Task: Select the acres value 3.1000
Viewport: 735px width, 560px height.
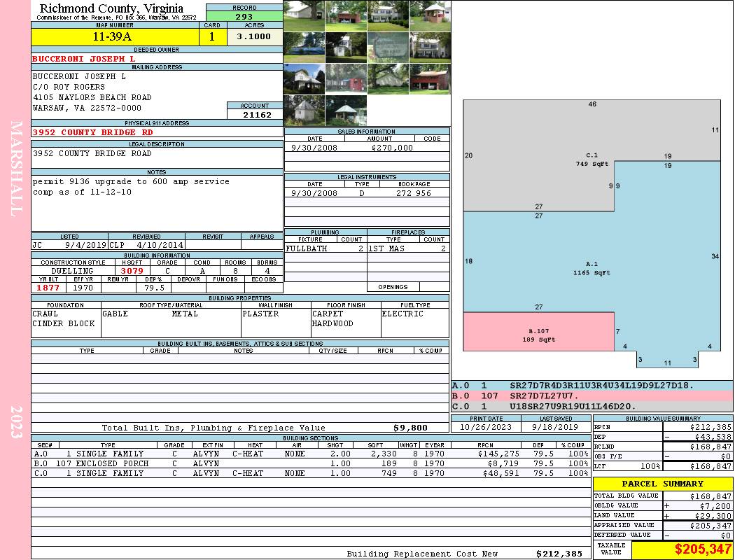Action: (x=253, y=36)
